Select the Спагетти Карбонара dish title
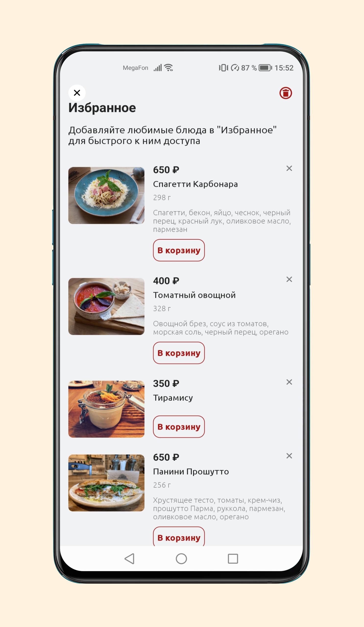364x627 pixels. pos(195,184)
